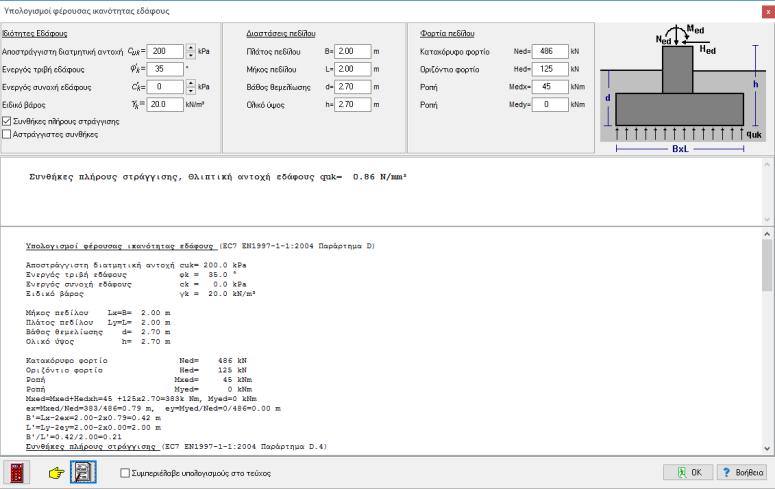Click scroll-up arrow of results summary pane
775x489 pixels.
767,165
